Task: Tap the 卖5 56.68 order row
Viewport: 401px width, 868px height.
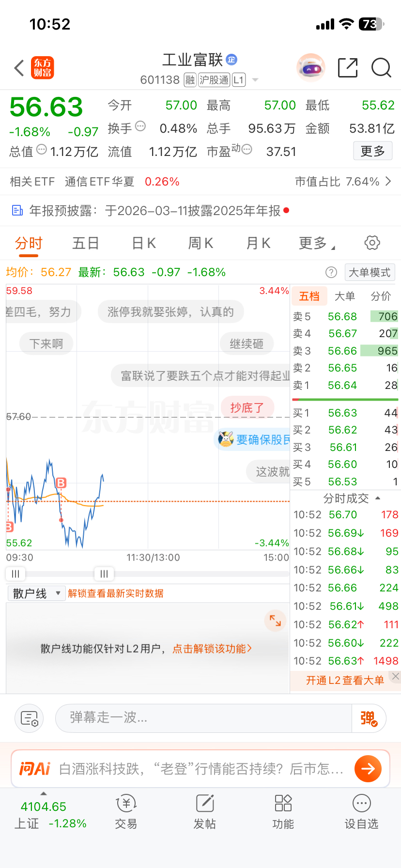Action: [345, 316]
